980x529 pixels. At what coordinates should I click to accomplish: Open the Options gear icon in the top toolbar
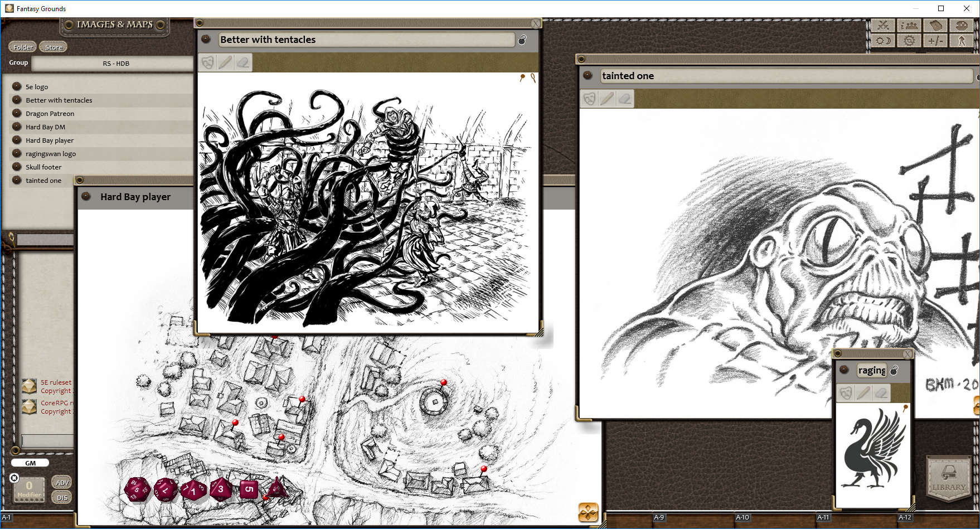pos(909,41)
